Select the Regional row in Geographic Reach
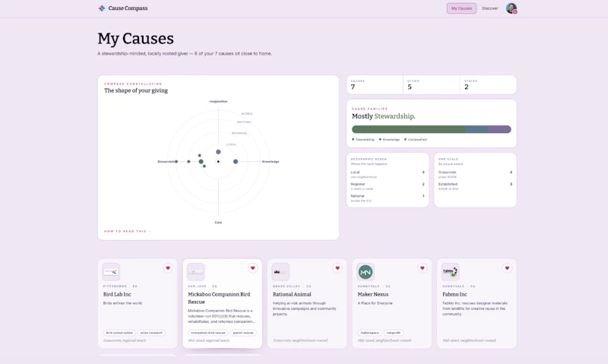The height and width of the screenshot is (364, 608). [388, 186]
